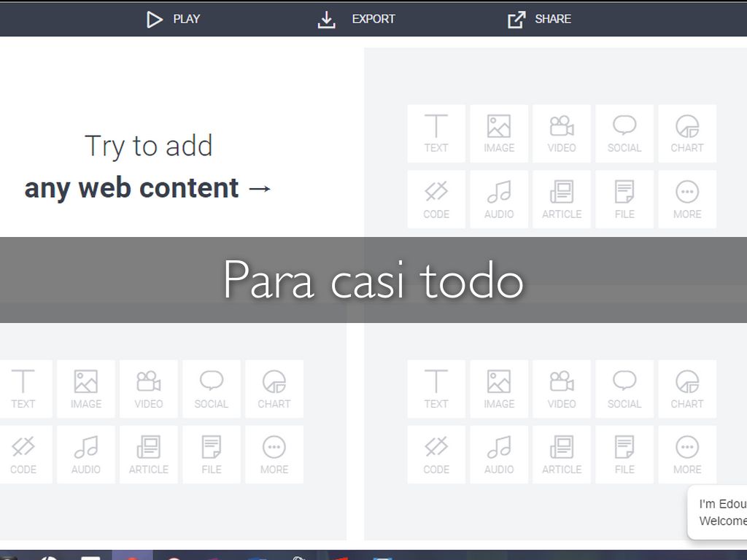
Task: Open the EXPORT option in top bar
Action: pos(357,20)
